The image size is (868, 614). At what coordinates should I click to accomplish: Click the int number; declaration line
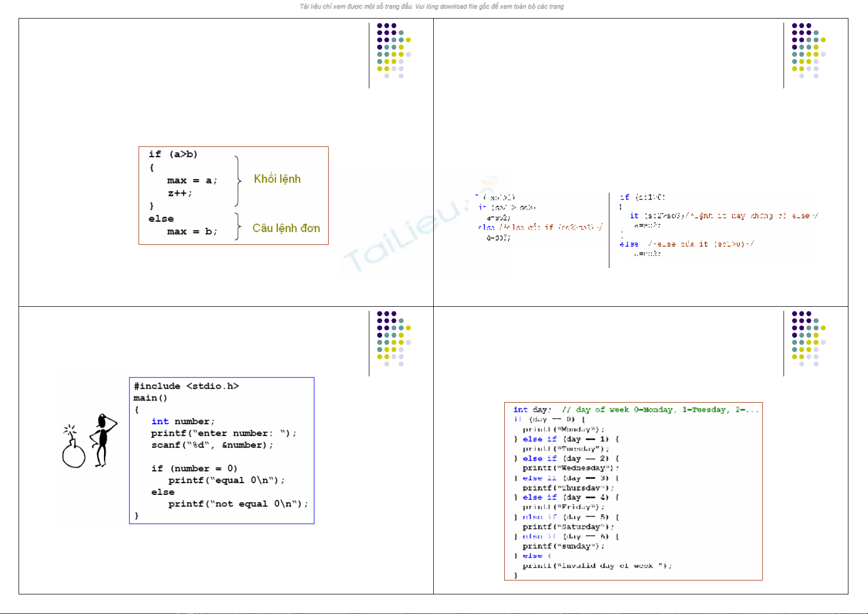pyautogui.click(x=183, y=422)
